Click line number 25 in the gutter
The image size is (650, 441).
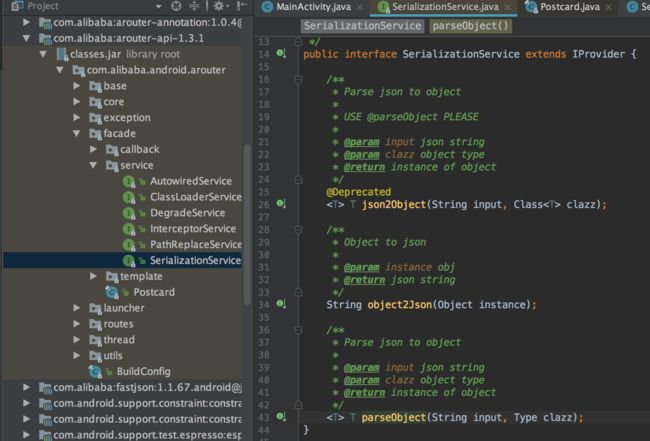pos(264,192)
